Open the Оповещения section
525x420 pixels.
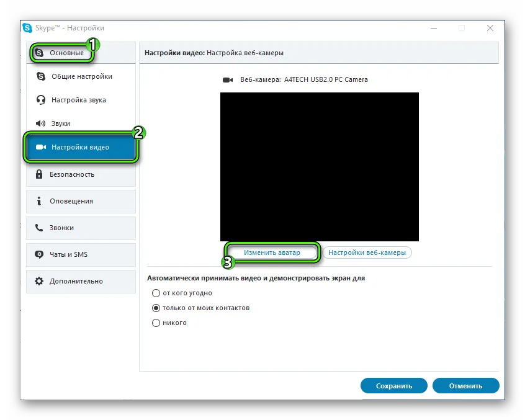tap(81, 201)
